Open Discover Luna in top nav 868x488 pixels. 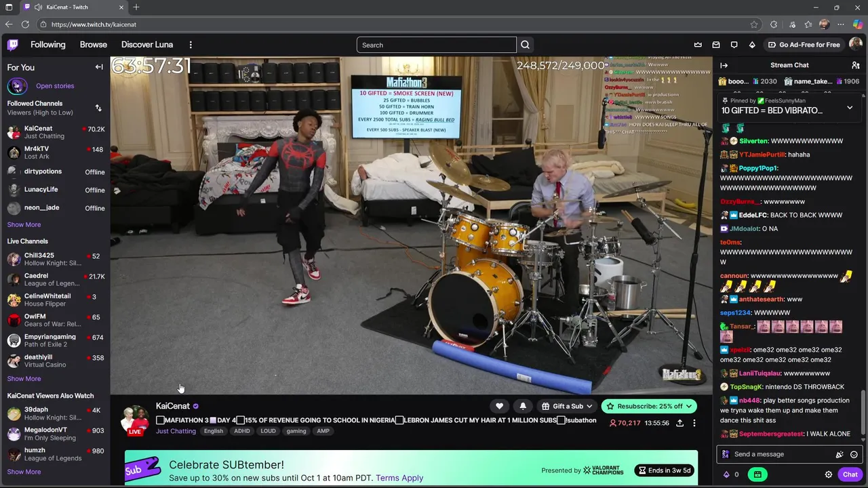click(x=147, y=45)
